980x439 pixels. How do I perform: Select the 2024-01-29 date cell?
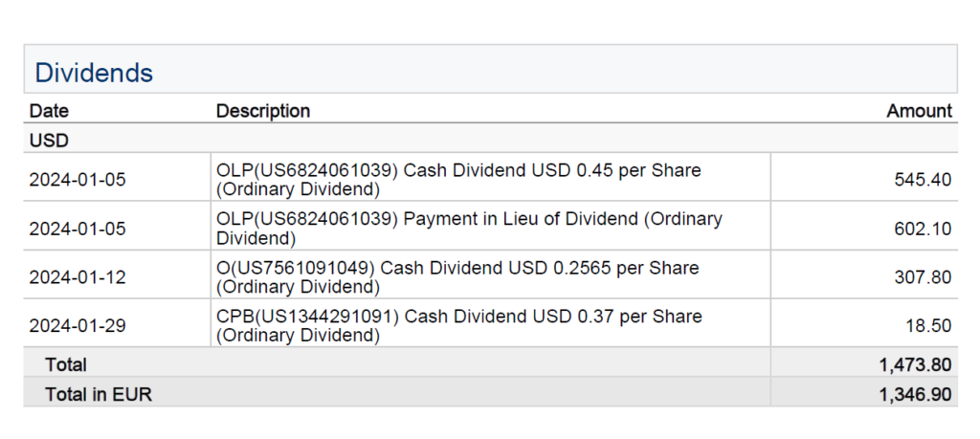click(78, 326)
